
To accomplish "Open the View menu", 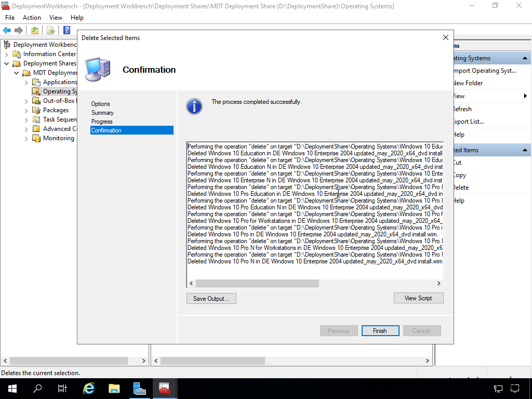I will pyautogui.click(x=56, y=18).
